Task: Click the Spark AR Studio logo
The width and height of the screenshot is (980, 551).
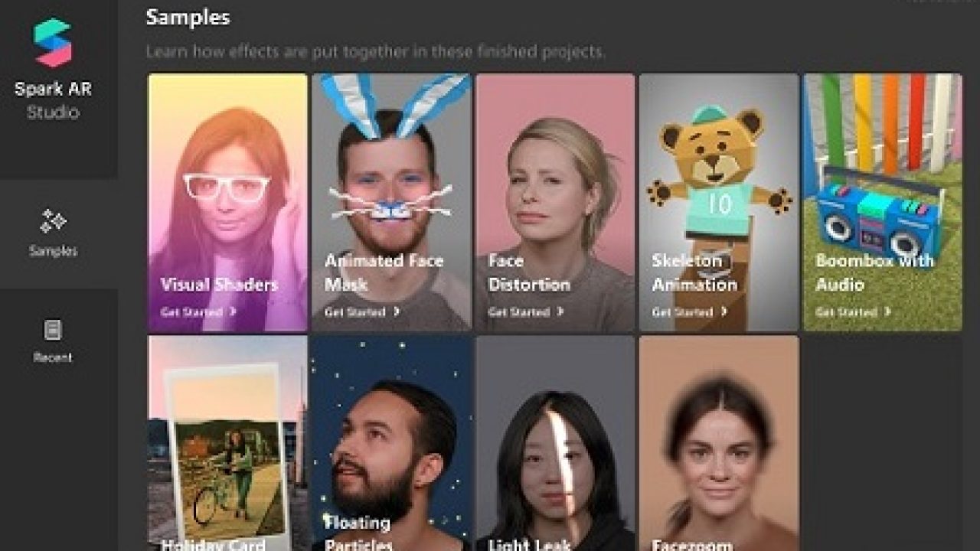Action: pos(52,43)
